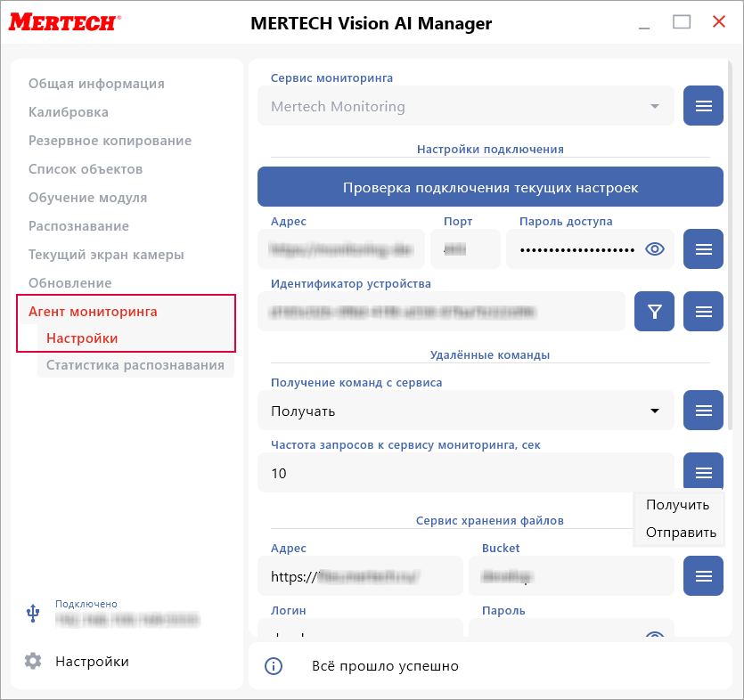Screen dimensions: 744x700
Task: Open hamburger menu for file storage service
Action: [x=703, y=576]
